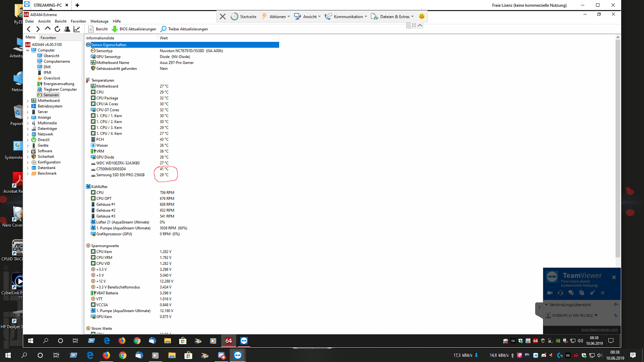This screenshot has height=362, width=644.
Task: Click the AIDA64 back navigation arrow
Action: coord(29,29)
